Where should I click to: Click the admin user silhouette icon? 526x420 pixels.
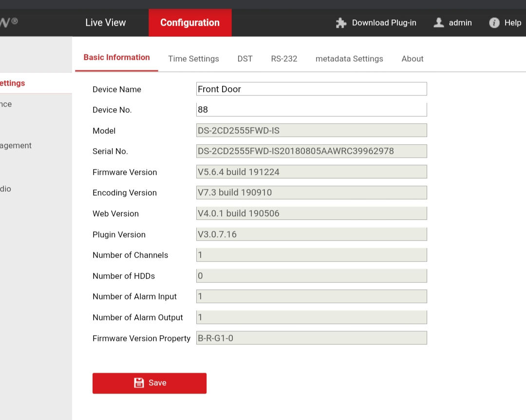coord(439,22)
